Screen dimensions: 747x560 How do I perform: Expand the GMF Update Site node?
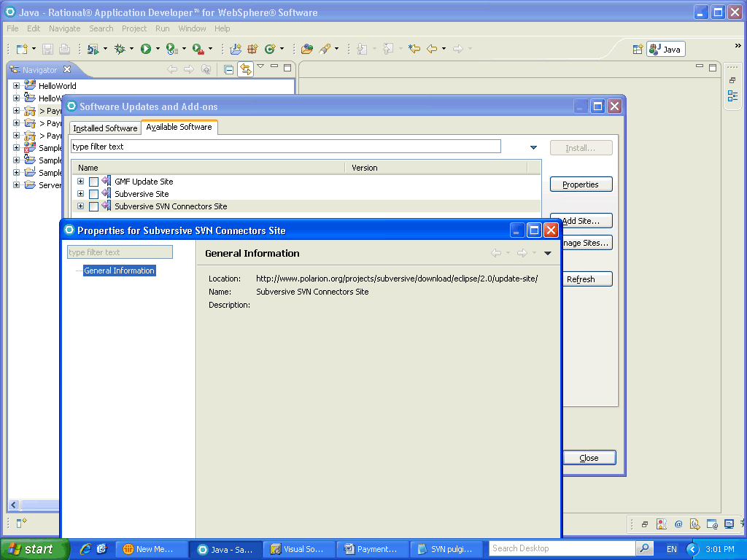point(80,182)
